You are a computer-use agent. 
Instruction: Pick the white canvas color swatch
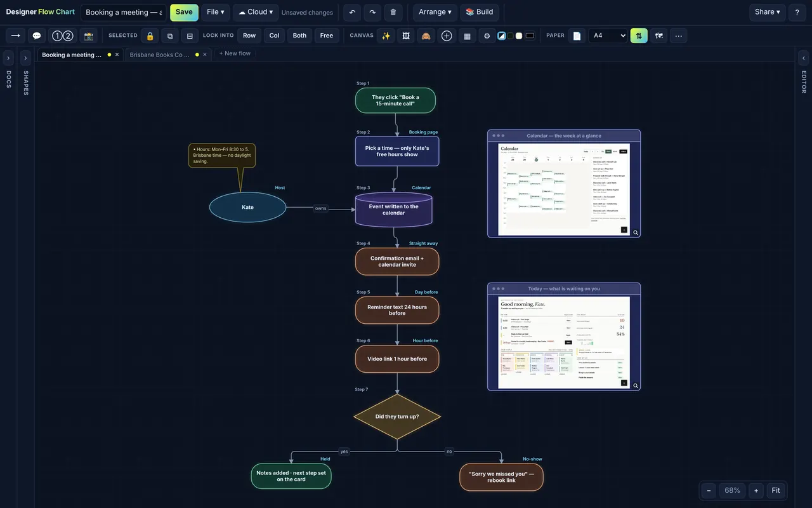point(519,36)
